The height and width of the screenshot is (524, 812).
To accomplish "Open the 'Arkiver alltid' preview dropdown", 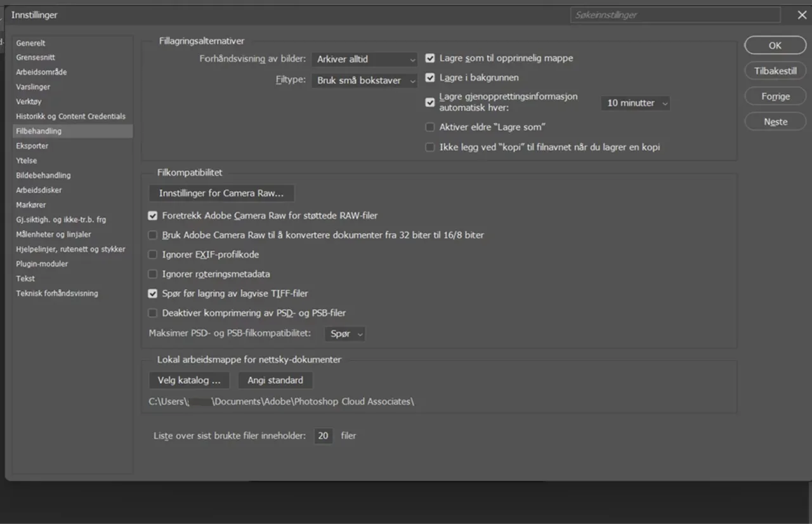I will 364,59.
